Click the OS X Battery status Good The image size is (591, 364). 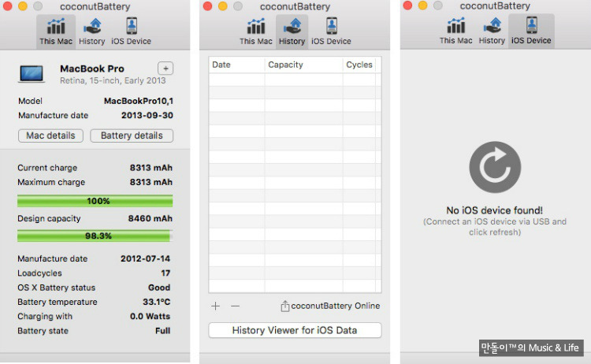159,288
